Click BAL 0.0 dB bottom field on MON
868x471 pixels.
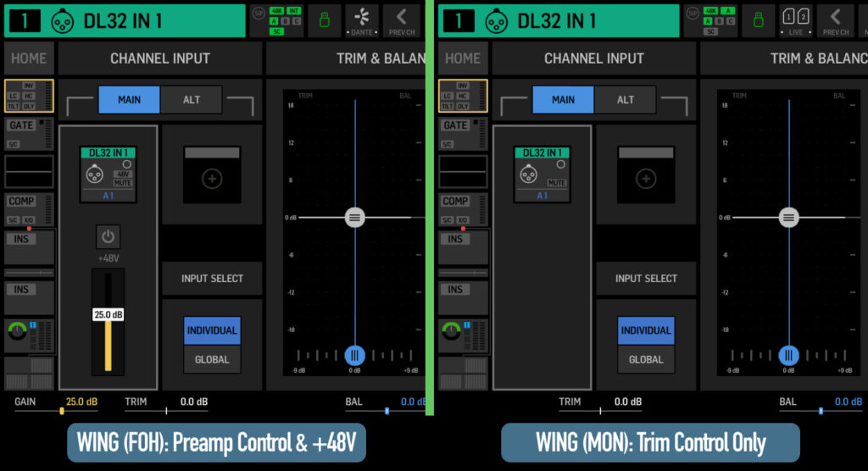821,405
